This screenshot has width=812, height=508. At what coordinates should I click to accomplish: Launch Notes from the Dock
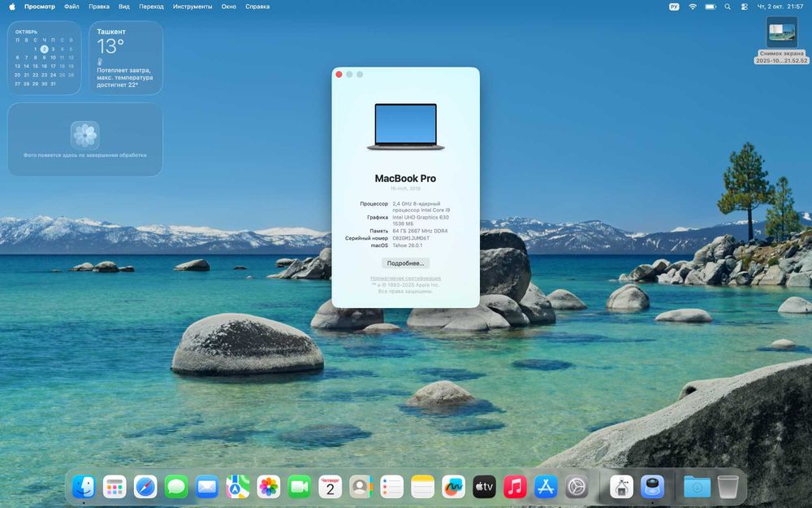coord(422,487)
